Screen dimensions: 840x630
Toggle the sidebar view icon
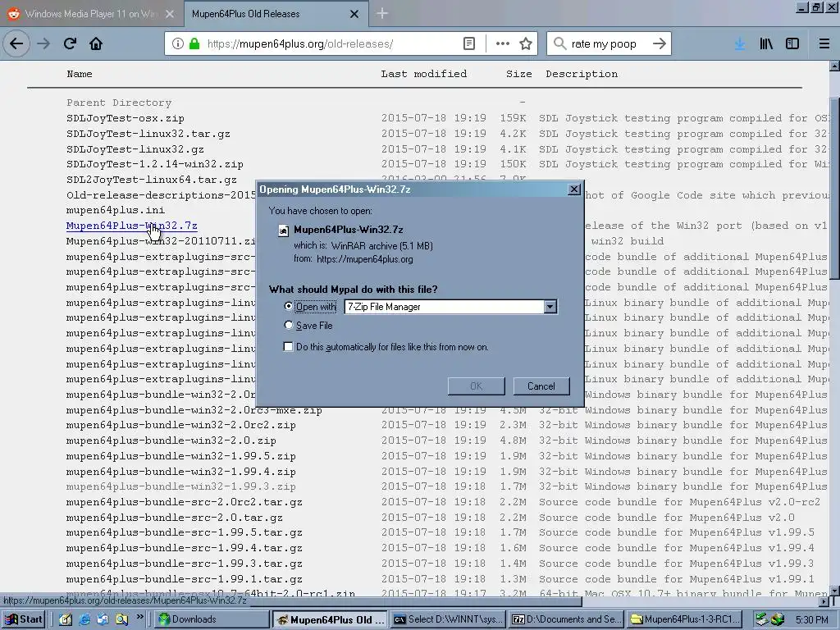[792, 43]
